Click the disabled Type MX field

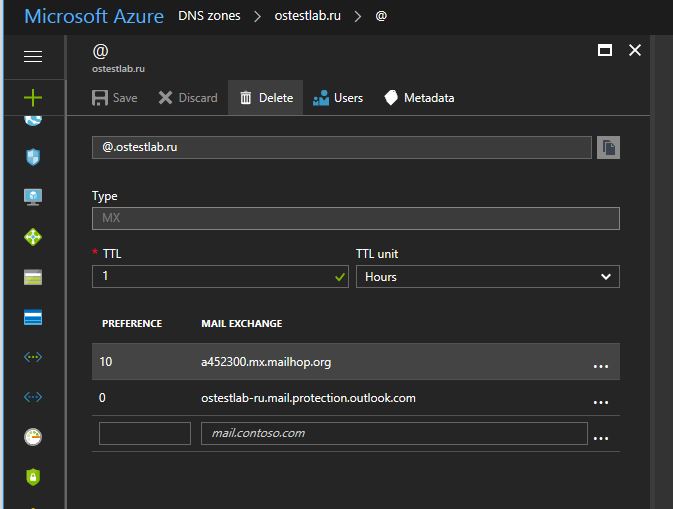(356, 218)
